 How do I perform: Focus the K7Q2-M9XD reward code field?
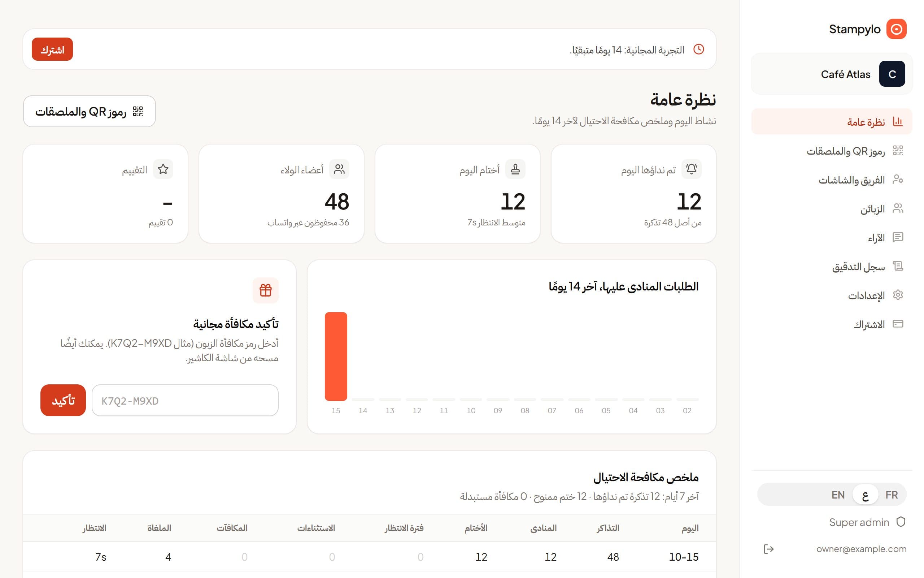tap(185, 400)
